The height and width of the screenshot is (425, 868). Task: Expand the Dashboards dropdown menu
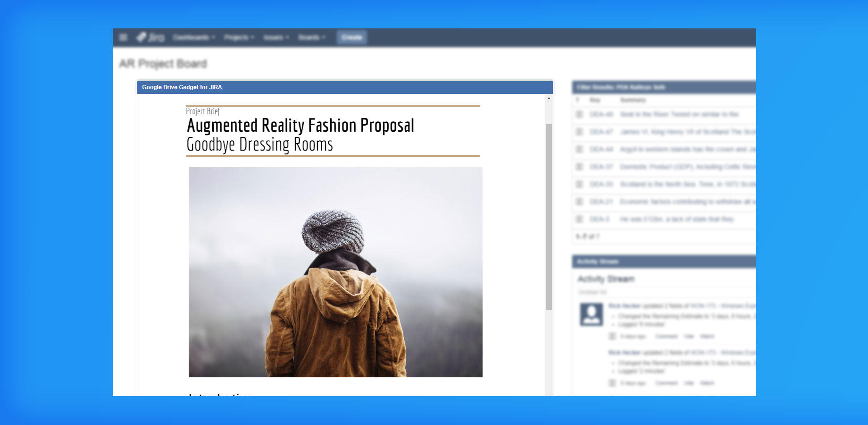point(193,37)
